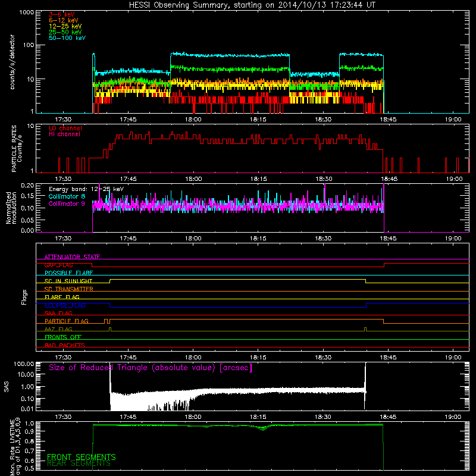The width and height of the screenshot is (476, 476).
Task: Click the AAZ_FLAG label
Action: tap(58, 329)
